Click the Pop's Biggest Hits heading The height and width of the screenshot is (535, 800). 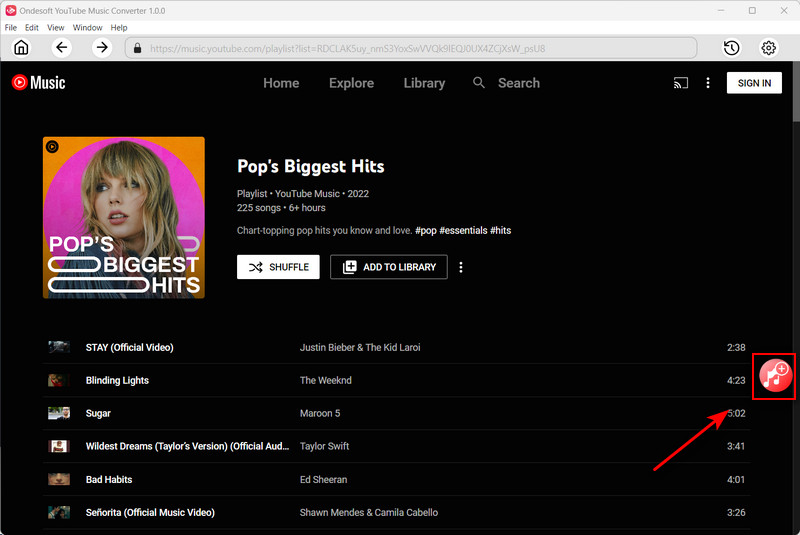pyautogui.click(x=311, y=166)
